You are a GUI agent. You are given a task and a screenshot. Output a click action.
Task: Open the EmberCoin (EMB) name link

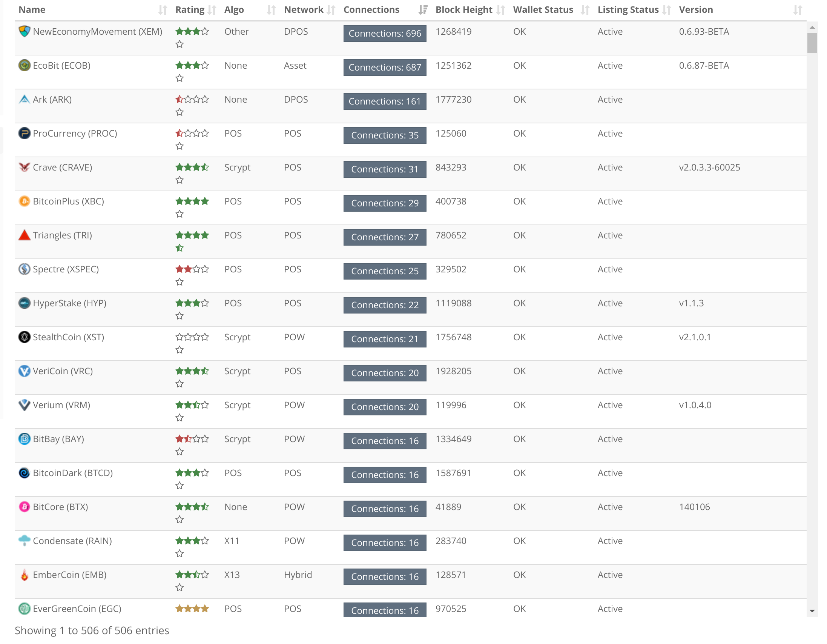pos(70,575)
